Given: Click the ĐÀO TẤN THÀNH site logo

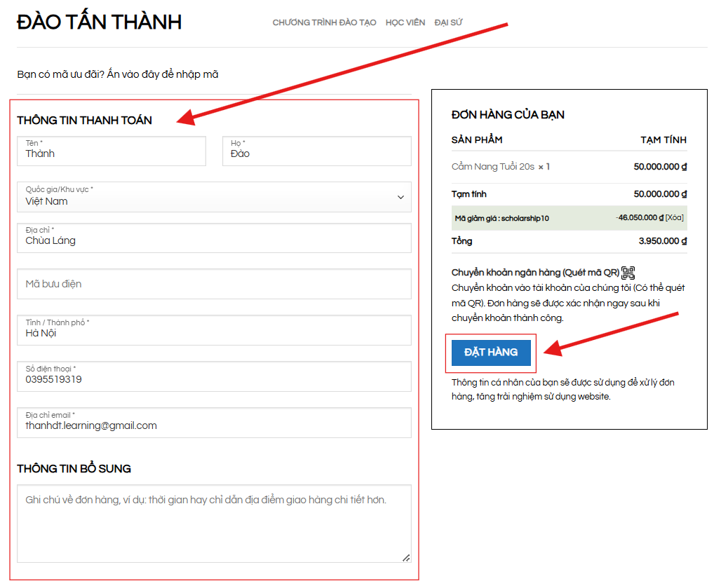Looking at the screenshot, I should [x=99, y=22].
